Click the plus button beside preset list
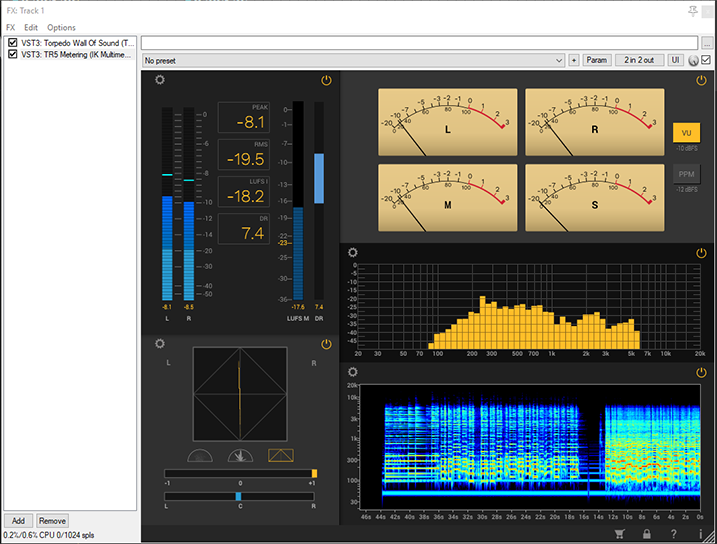 click(574, 60)
